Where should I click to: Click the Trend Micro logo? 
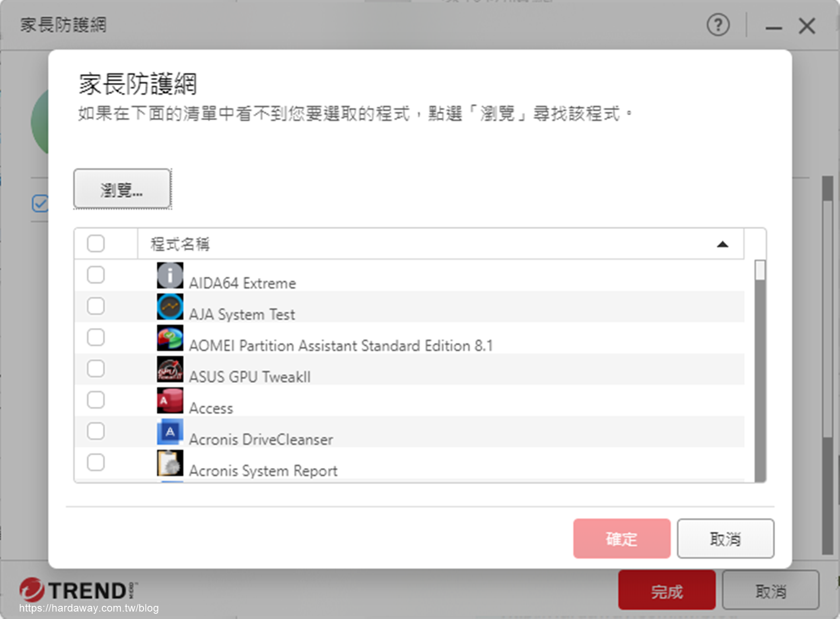click(79, 590)
